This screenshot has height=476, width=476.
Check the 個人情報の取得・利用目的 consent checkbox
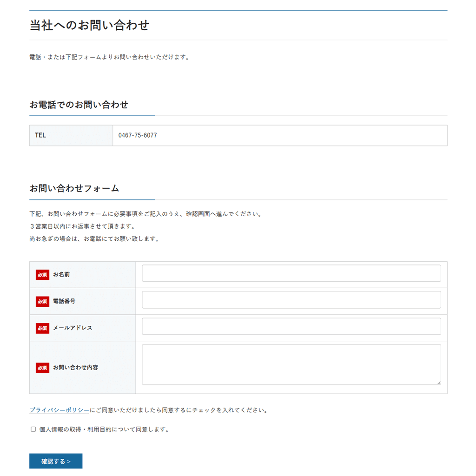coord(33,429)
